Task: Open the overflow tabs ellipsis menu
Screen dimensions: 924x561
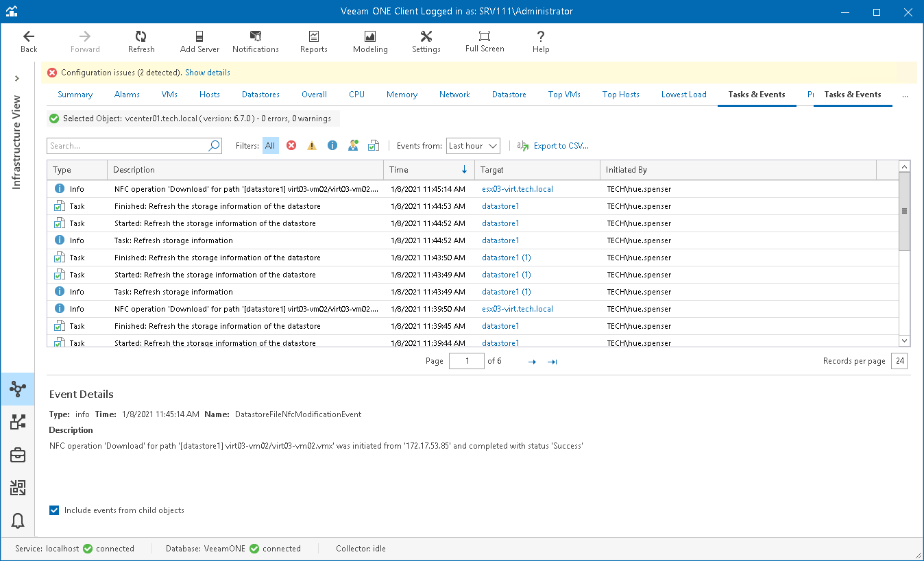Action: 905,95
